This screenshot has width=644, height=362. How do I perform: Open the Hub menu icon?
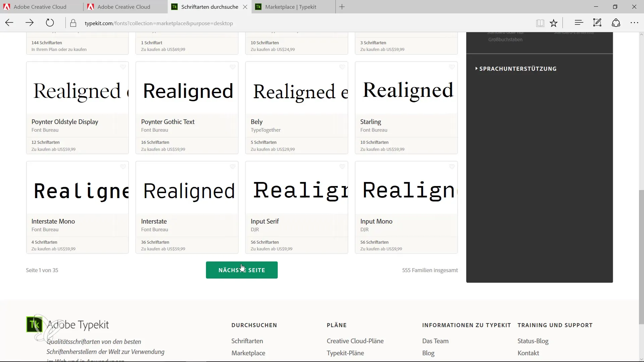point(579,23)
